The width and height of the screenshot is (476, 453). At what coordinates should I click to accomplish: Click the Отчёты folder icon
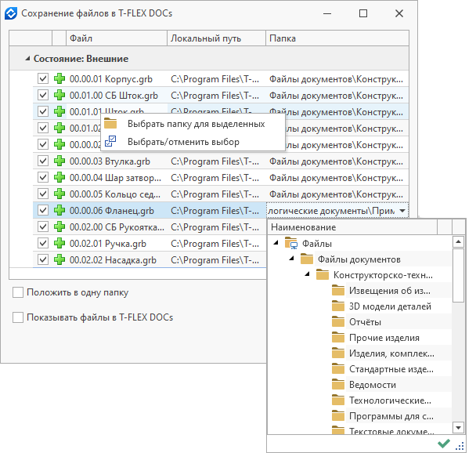click(x=338, y=322)
